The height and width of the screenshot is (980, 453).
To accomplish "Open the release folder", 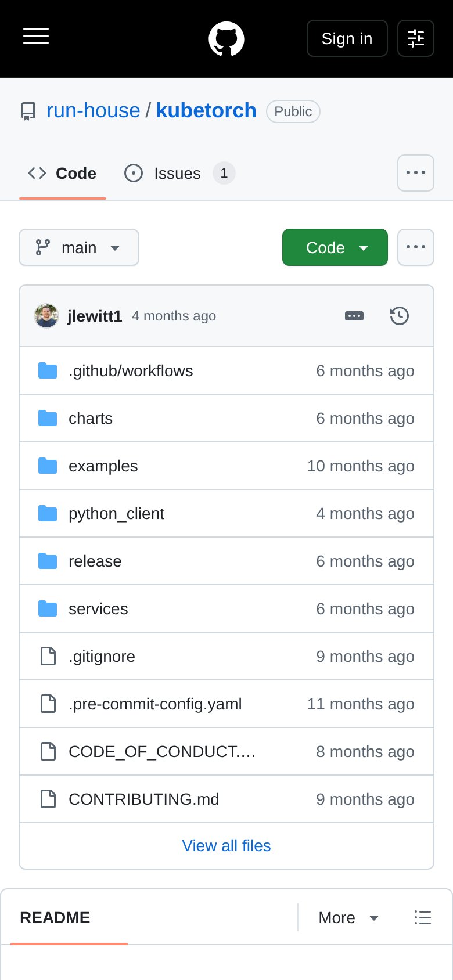I will tap(95, 561).
